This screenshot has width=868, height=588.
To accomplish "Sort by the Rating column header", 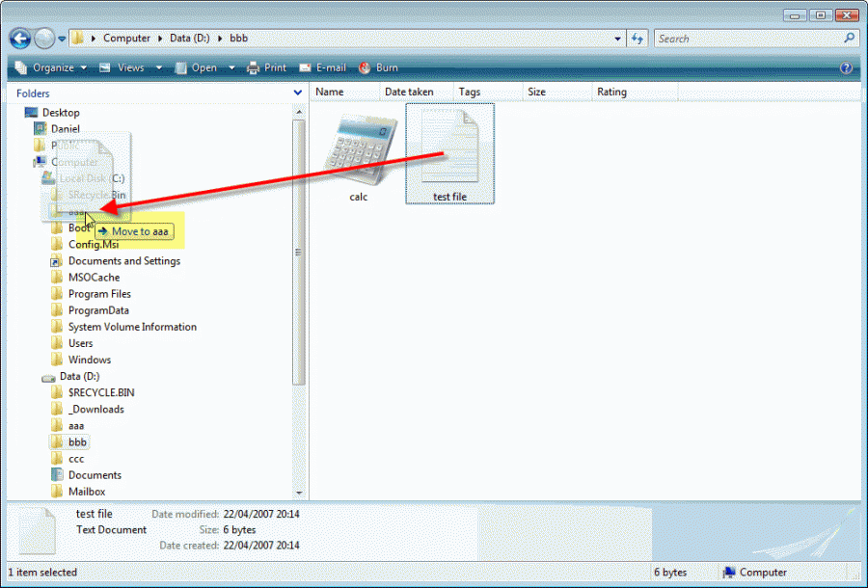I will (635, 92).
